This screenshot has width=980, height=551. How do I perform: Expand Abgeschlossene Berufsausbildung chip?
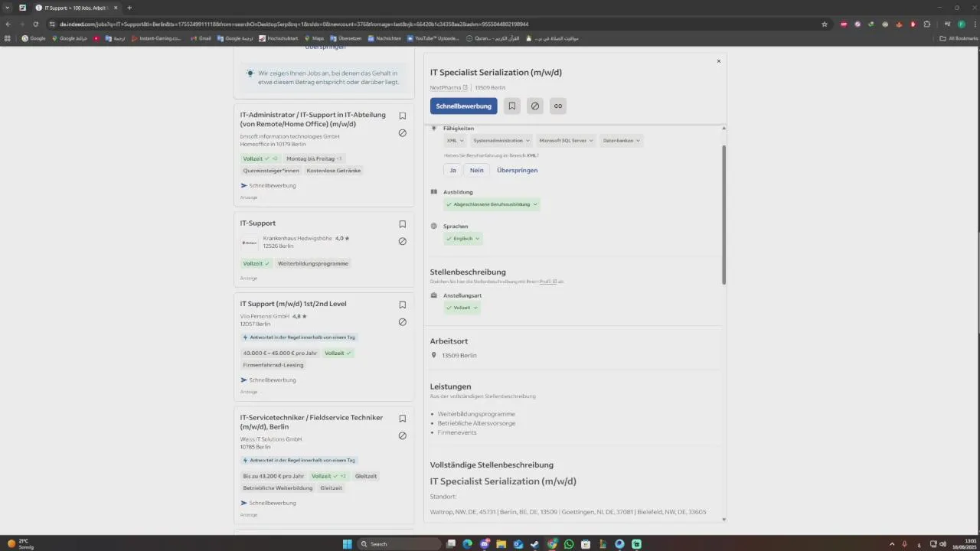pyautogui.click(x=492, y=204)
